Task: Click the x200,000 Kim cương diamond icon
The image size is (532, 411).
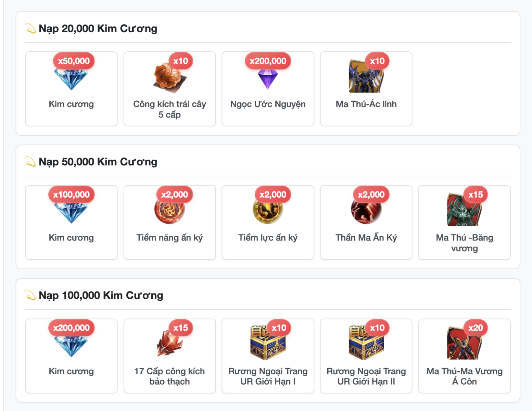Action: (x=71, y=344)
